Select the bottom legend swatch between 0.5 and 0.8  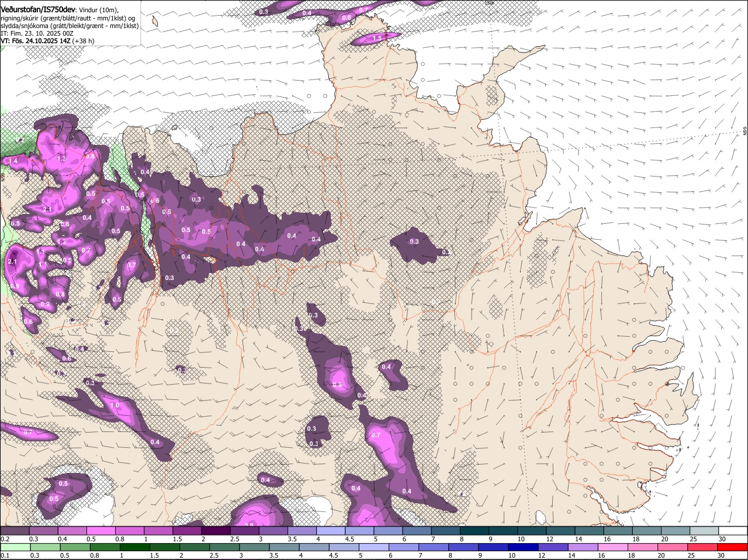(x=76, y=547)
